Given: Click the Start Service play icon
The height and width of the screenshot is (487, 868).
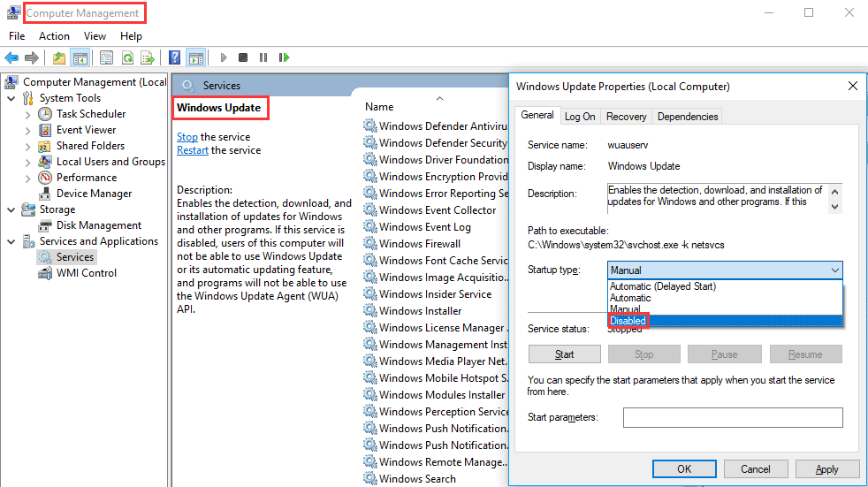Looking at the screenshot, I should [x=224, y=57].
